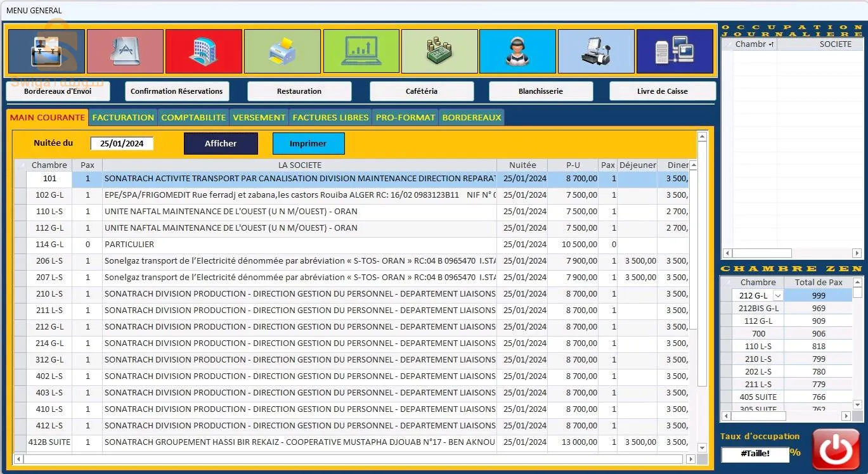The width and height of the screenshot is (868, 474).
Task: Open the printer icon tile
Action: tap(282, 51)
